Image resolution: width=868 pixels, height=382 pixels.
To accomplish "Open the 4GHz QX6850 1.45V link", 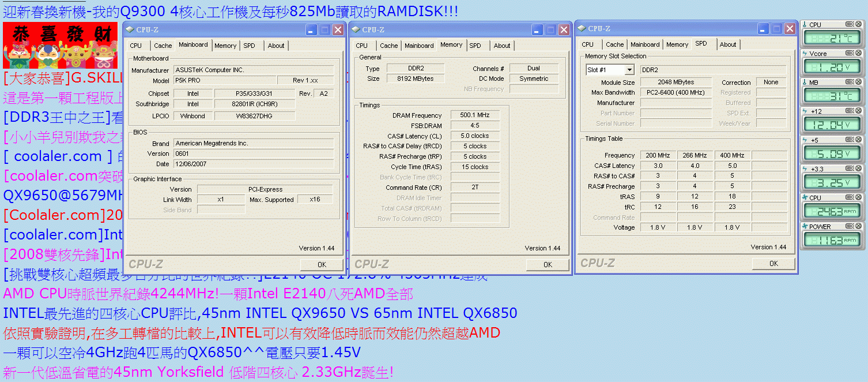I will click(182, 353).
